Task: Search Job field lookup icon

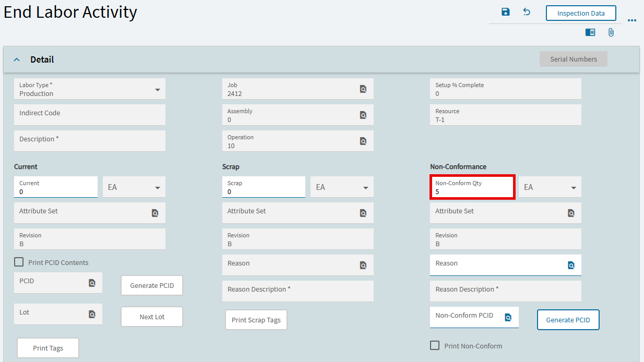Action: coord(363,89)
